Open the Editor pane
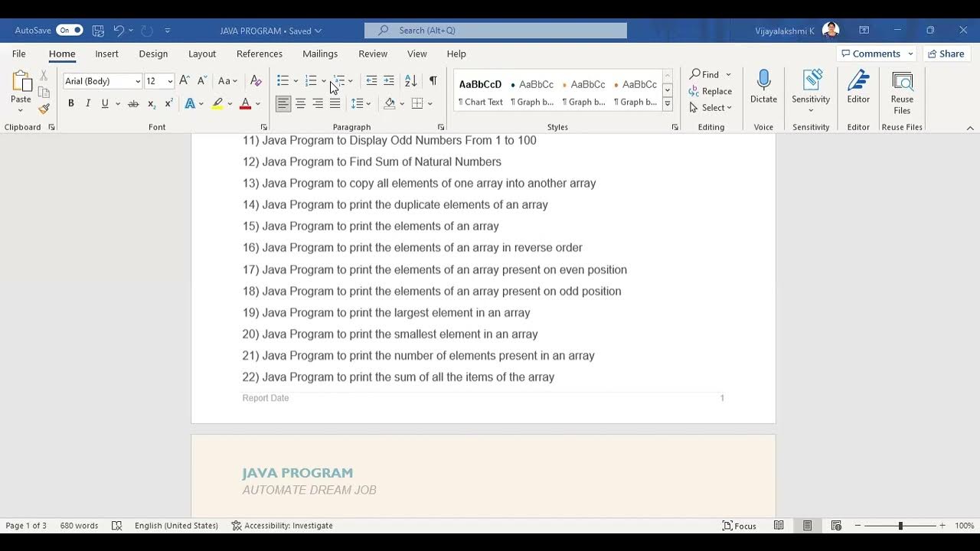The width and height of the screenshot is (980, 551). [x=858, y=87]
